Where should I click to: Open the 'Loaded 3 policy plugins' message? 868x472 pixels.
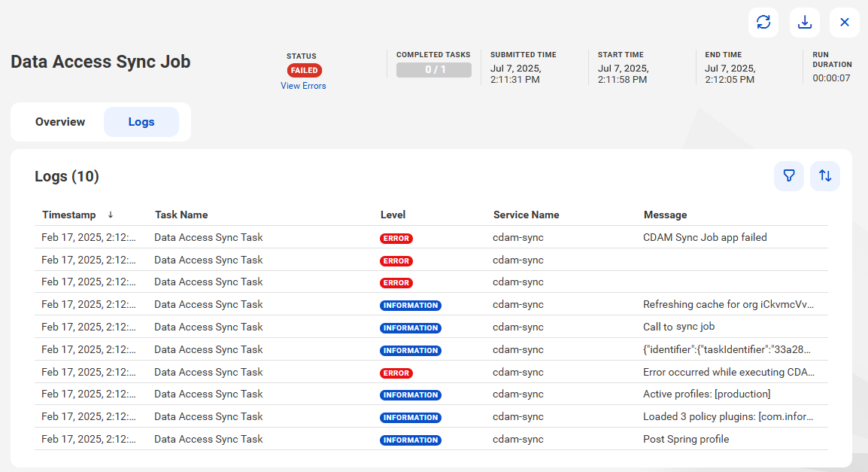[x=728, y=416]
